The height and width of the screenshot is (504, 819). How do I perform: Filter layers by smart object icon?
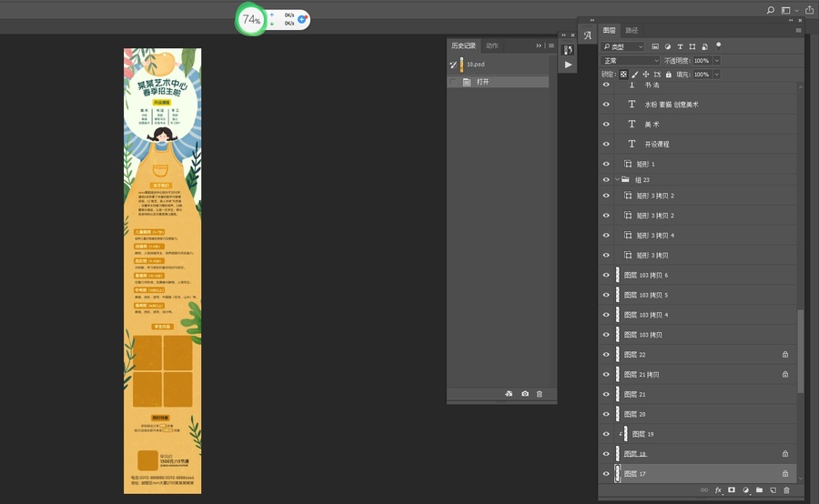[704, 46]
